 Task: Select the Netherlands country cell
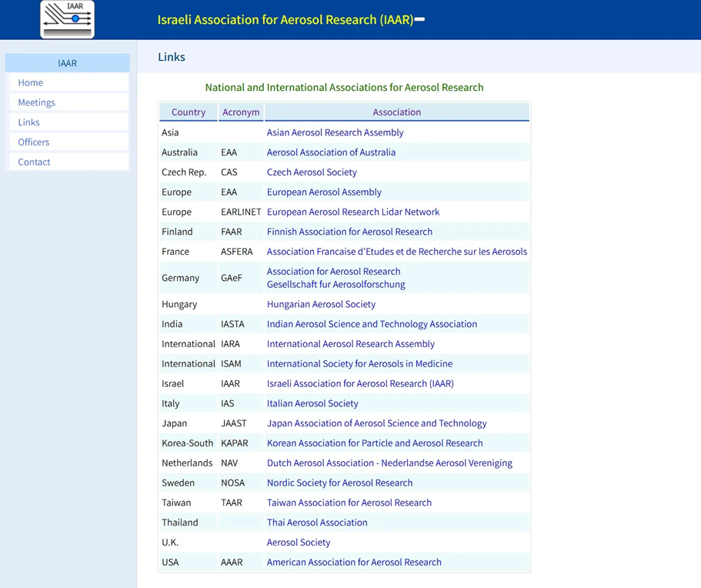[x=189, y=463]
